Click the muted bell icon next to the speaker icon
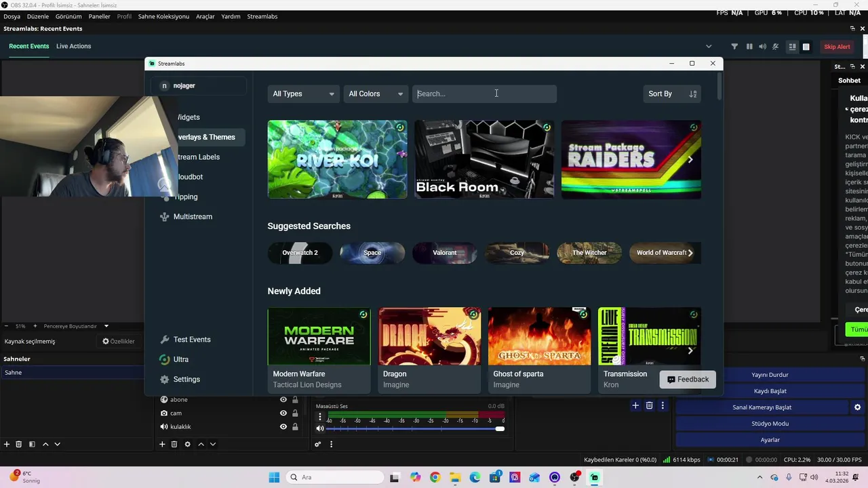The image size is (868, 488). pyautogui.click(x=776, y=47)
